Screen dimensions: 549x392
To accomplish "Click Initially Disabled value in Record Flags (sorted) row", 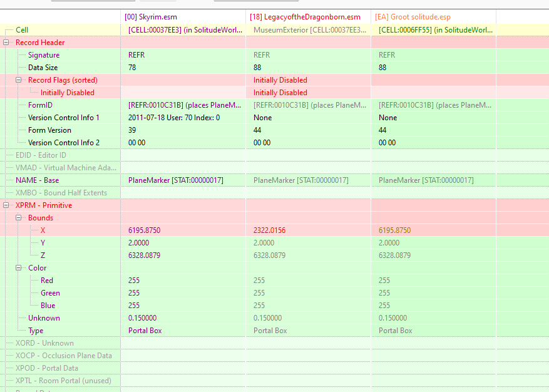I will pos(280,80).
